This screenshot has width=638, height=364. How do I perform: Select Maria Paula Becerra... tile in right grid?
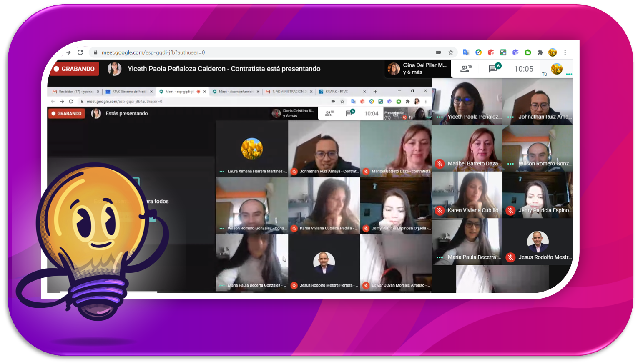click(467, 242)
